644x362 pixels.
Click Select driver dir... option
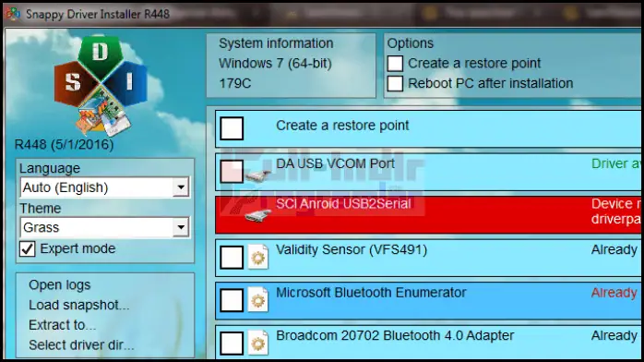81,345
